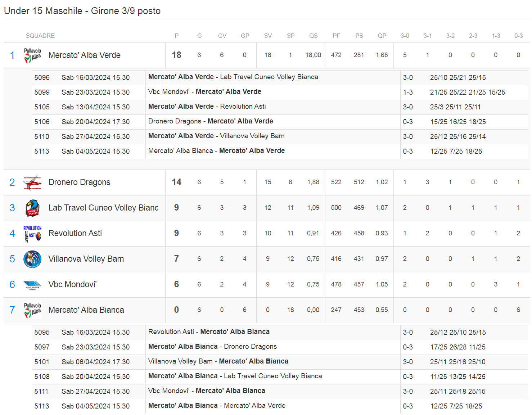The height and width of the screenshot is (415, 532).
Task: Click the Dronero Dragons team logo
Action: (x=32, y=182)
